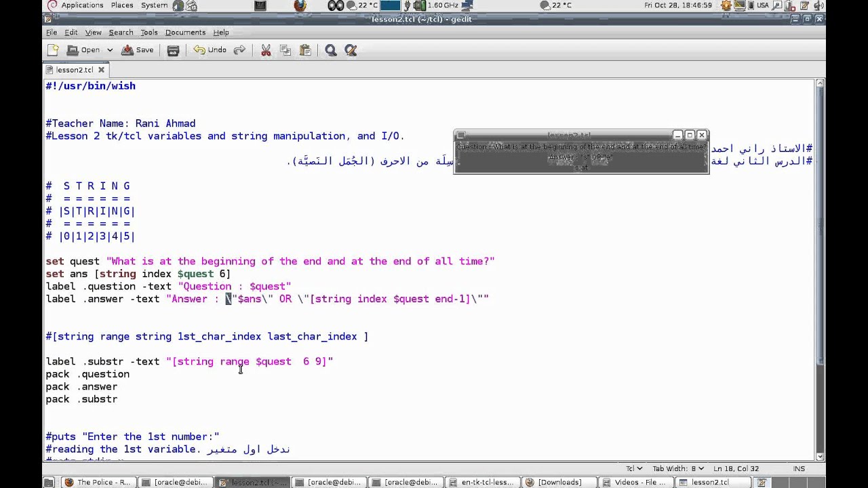
Task: Click the "Teacher Name: Rani Ahmad" comment line
Action: point(121,123)
